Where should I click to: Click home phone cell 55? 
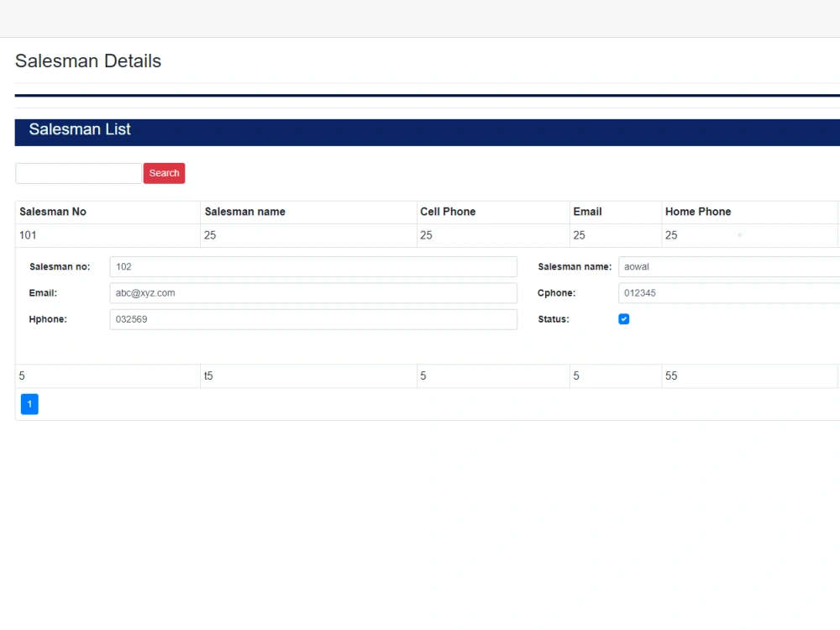point(749,376)
